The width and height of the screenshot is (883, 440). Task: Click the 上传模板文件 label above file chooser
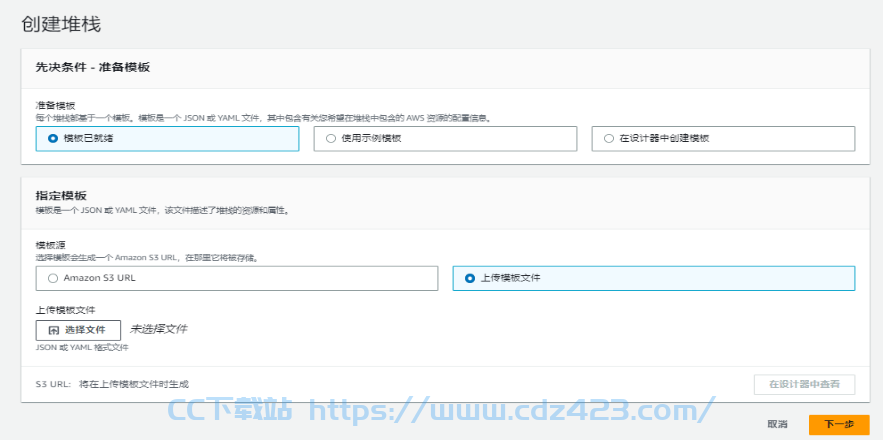coord(65,310)
